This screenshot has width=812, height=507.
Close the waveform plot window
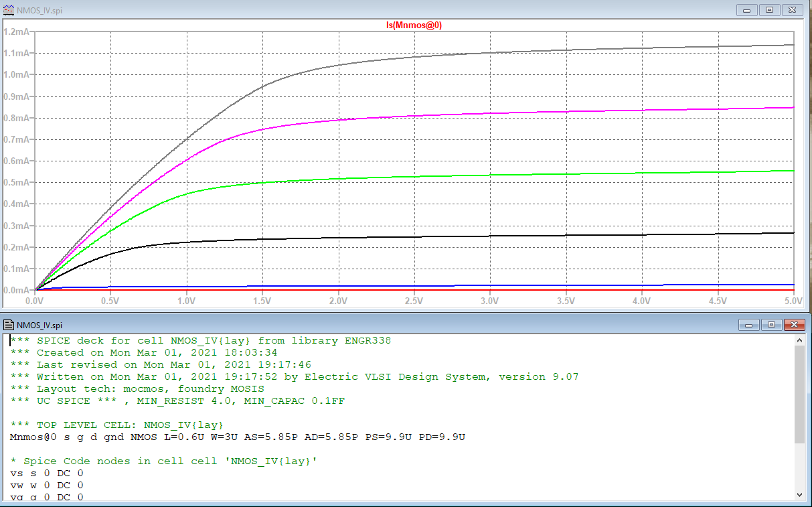click(x=792, y=10)
